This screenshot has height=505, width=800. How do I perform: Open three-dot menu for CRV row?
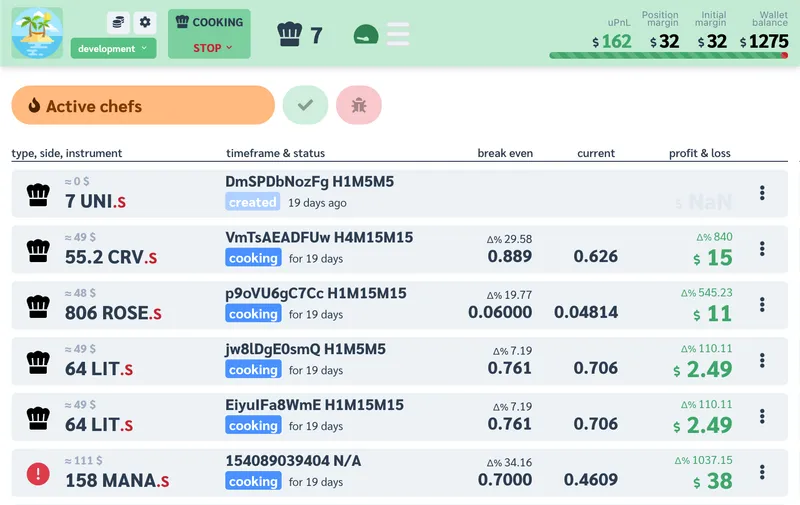(x=763, y=249)
